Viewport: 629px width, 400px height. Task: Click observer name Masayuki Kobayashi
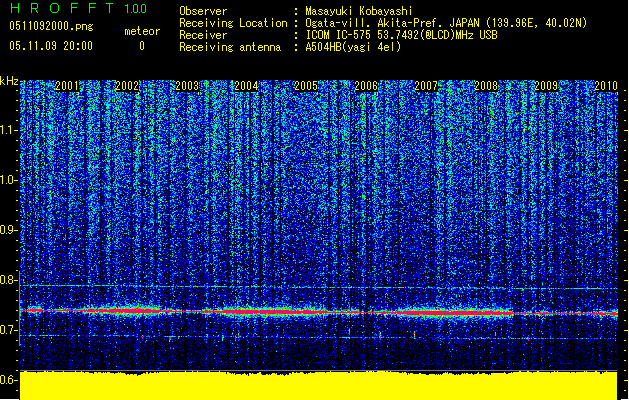tap(359, 11)
